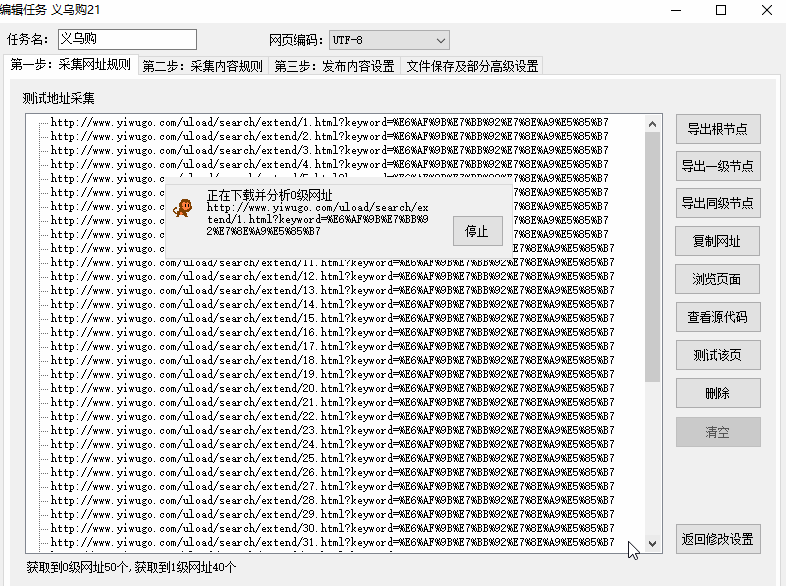This screenshot has height=586, width=786.
Task: Click 导出同级节点 button
Action: click(x=718, y=203)
